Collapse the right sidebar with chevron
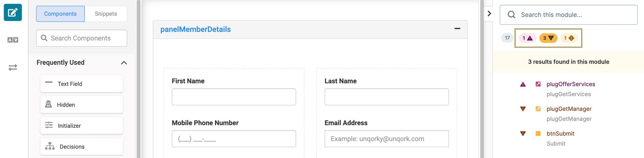The height and width of the screenshot is (158, 644). [x=489, y=14]
